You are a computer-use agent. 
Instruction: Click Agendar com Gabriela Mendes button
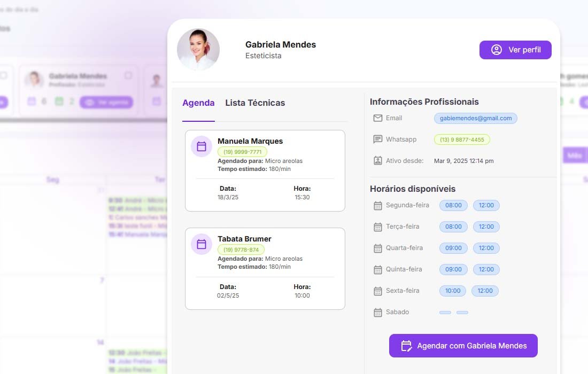click(x=463, y=346)
